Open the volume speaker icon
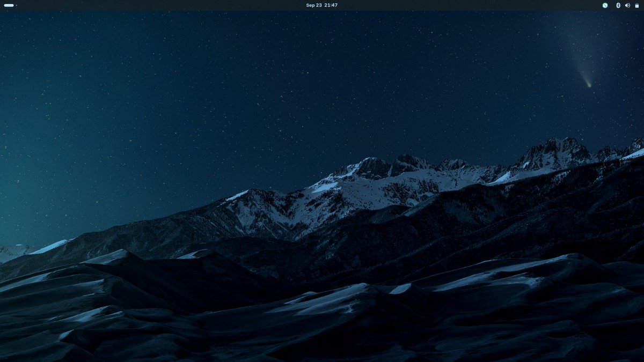 627,5
